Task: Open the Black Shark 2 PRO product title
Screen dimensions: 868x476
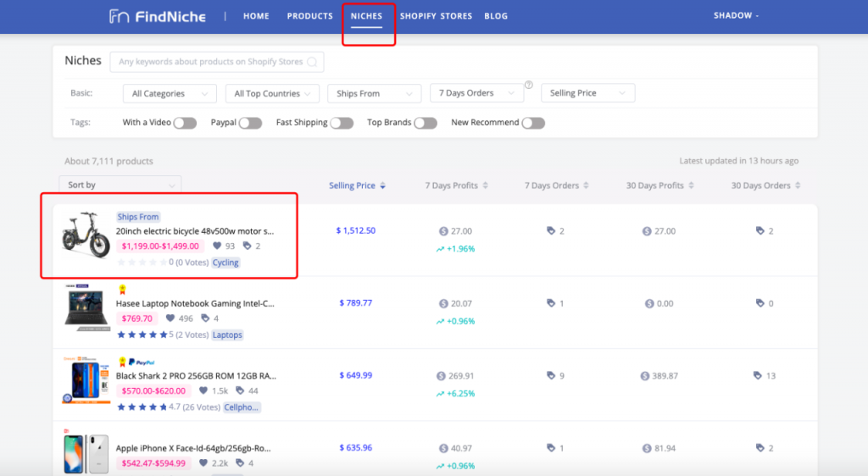Action: (196, 376)
